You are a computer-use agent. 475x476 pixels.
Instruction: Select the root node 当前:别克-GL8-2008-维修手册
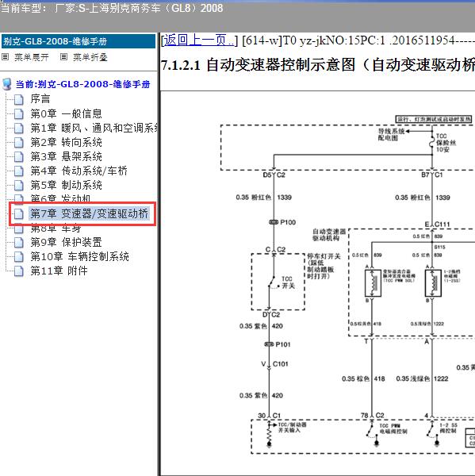82,84
